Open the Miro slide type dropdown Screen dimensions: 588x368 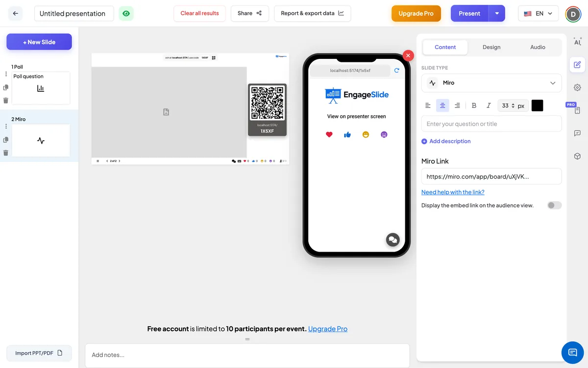click(x=491, y=83)
